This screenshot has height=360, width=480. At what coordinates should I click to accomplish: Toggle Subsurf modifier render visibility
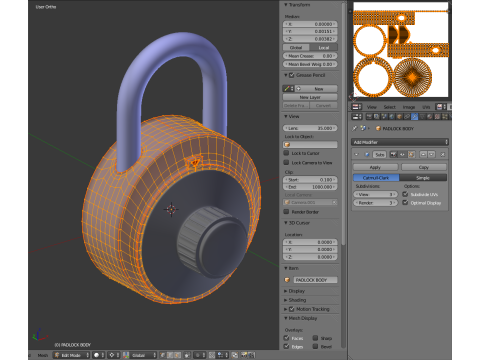[393, 154]
